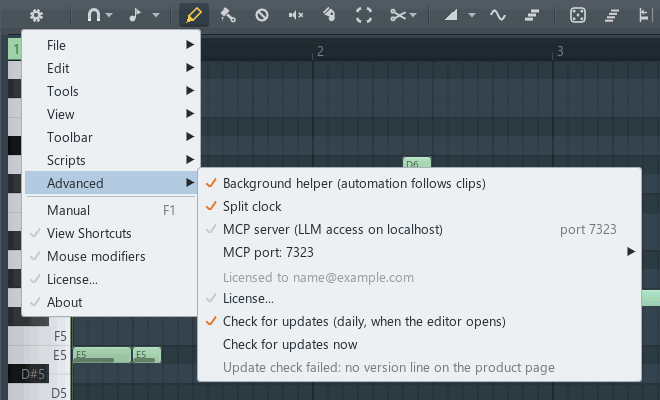This screenshot has width=660, height=400.
Task: Activate the Delete tool icon
Action: (262, 15)
